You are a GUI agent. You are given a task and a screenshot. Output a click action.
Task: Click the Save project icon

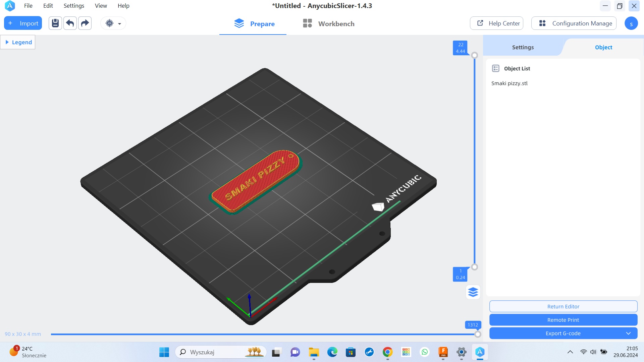coord(55,23)
